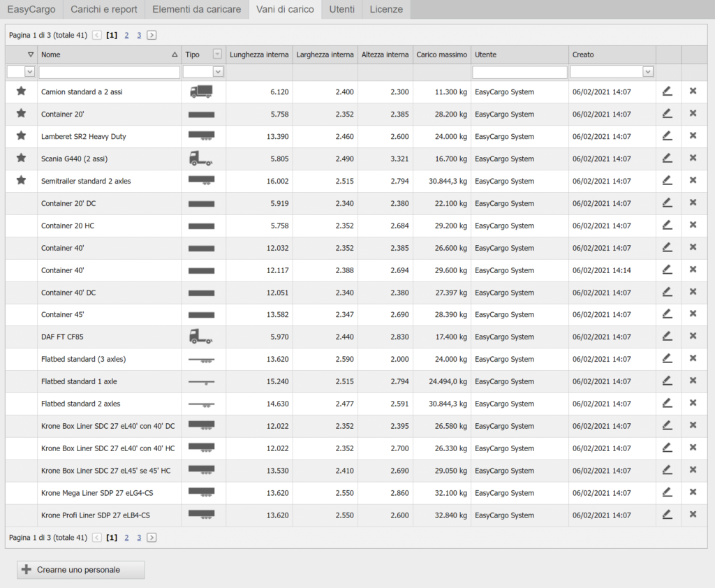Remove the Lamberet SR2 Heavy Duty entry
715x588 pixels.
pyautogui.click(x=693, y=135)
